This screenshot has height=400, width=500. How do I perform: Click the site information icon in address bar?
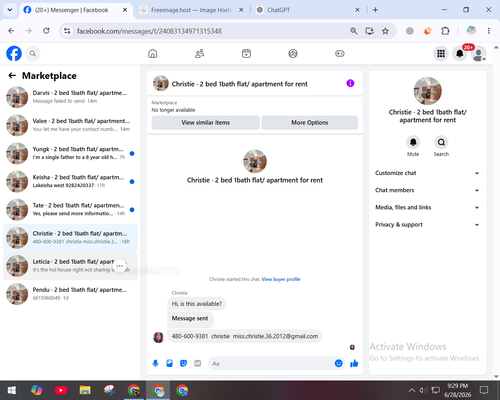[67, 31]
